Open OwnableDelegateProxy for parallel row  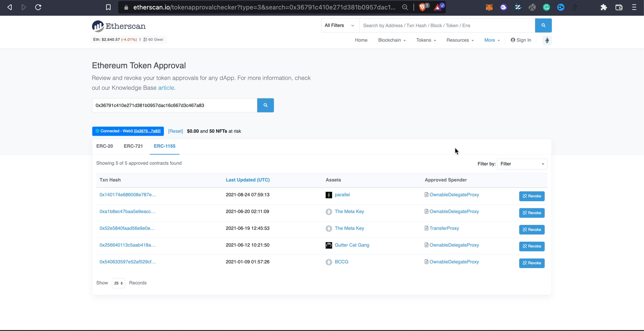pyautogui.click(x=454, y=195)
